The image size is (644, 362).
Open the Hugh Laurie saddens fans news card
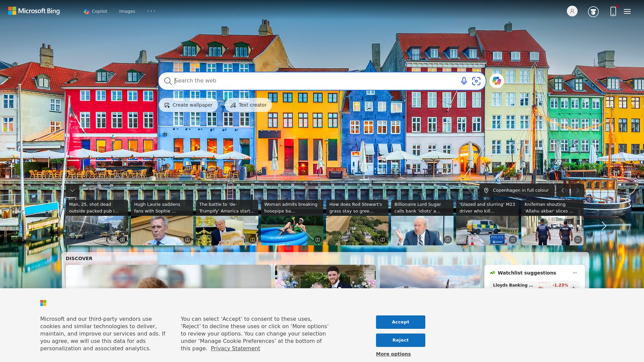162,223
